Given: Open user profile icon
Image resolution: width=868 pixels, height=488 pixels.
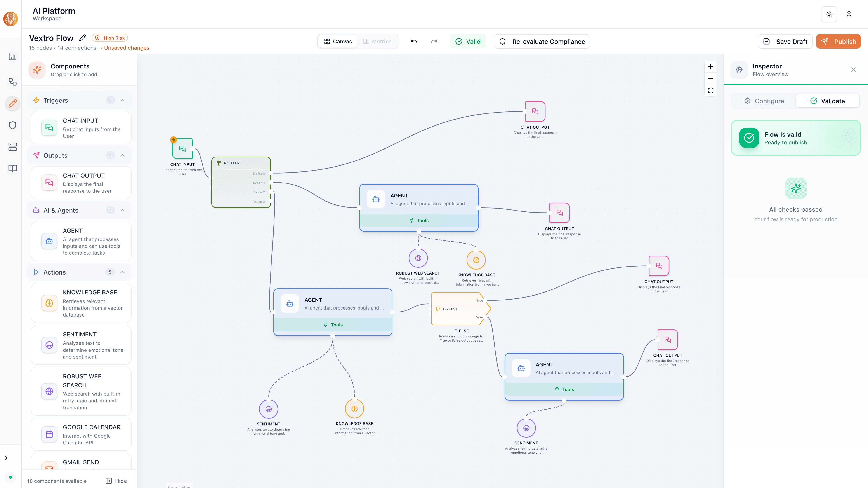Looking at the screenshot, I should 849,14.
